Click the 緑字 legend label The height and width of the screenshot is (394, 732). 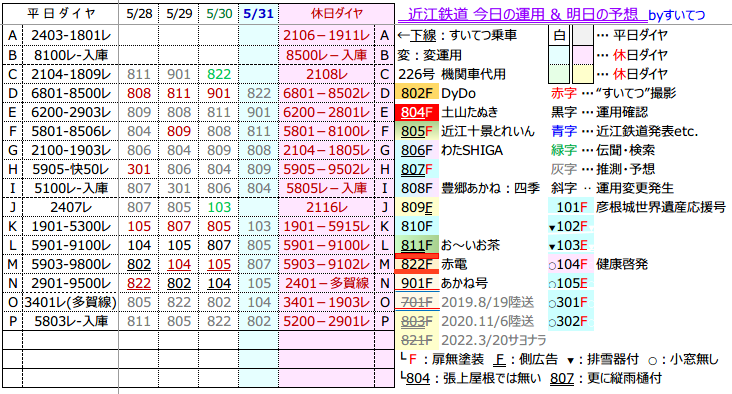coord(564,150)
